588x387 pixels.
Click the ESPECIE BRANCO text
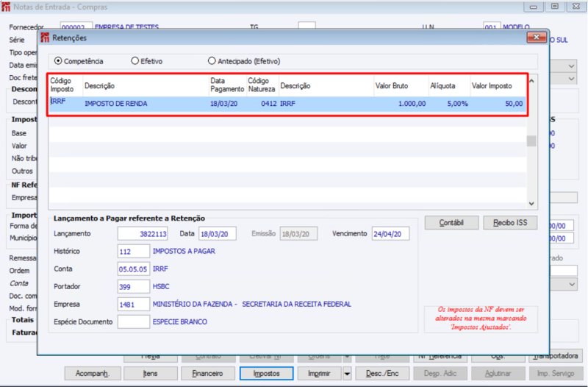[x=179, y=322]
